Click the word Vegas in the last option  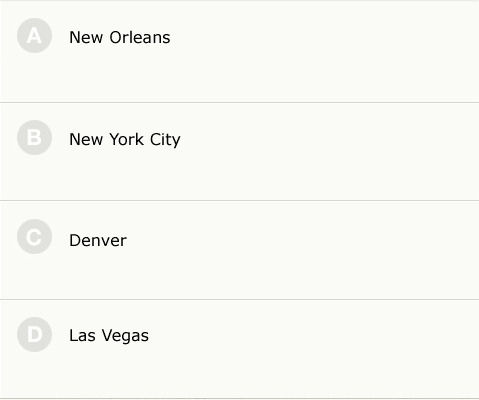pyautogui.click(x=125, y=335)
